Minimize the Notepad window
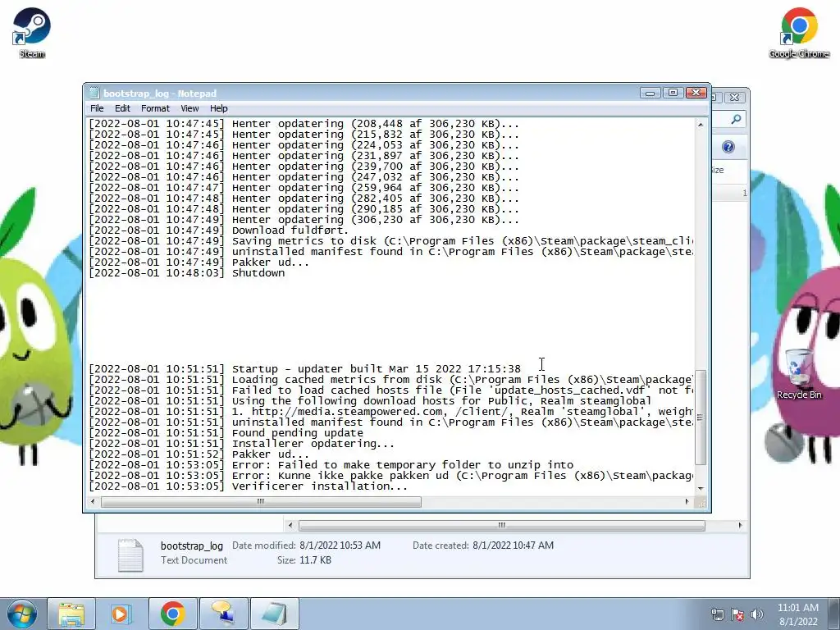Screen dimensions: 840x630 click(650, 93)
